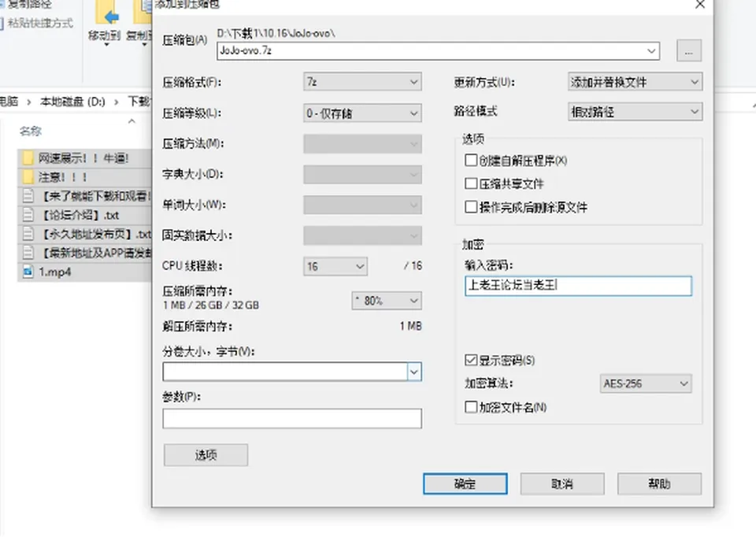
Task: Cancel the dialog with 取消
Action: pyautogui.click(x=562, y=483)
